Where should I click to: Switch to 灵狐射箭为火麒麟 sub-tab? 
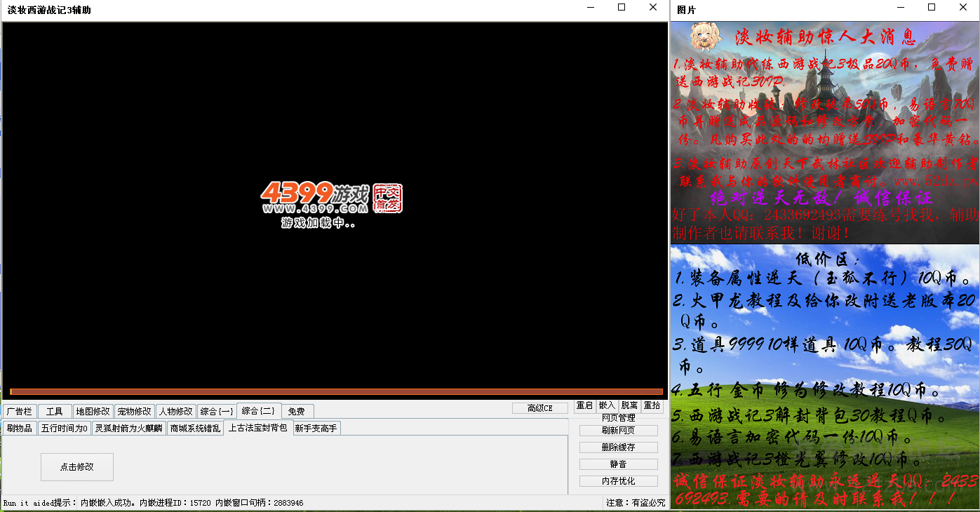click(x=129, y=428)
